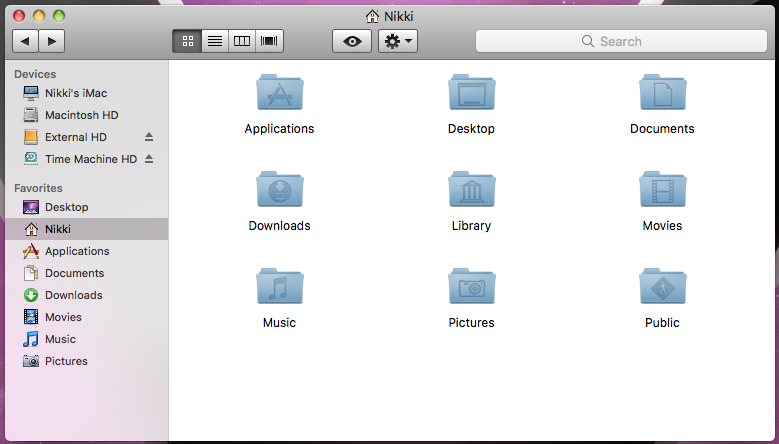Image resolution: width=779 pixels, height=444 pixels.
Task: Switch to Cover Flow view
Action: (269, 41)
